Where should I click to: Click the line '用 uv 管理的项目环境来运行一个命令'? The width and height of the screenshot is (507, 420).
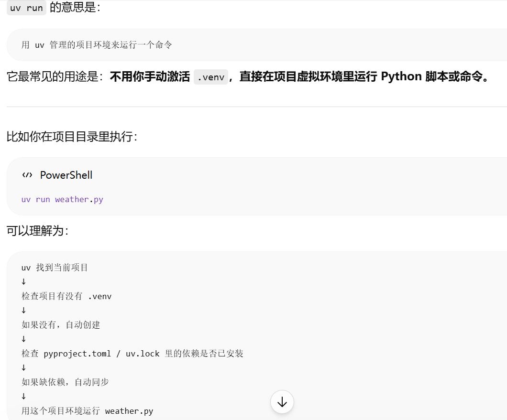click(97, 44)
